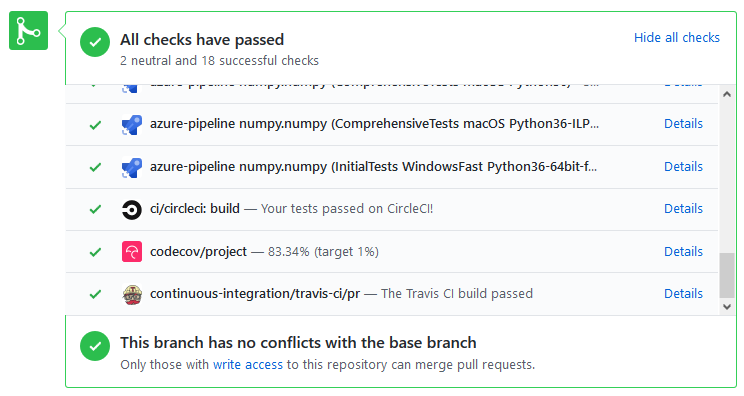Viewport: 744px width, 396px height.
Task: Click the green merge branch icon
Action: point(28,30)
